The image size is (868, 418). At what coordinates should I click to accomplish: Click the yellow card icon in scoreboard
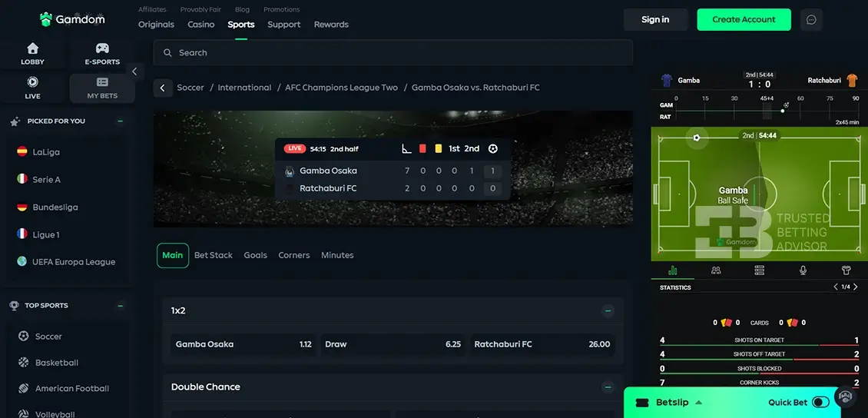click(439, 148)
